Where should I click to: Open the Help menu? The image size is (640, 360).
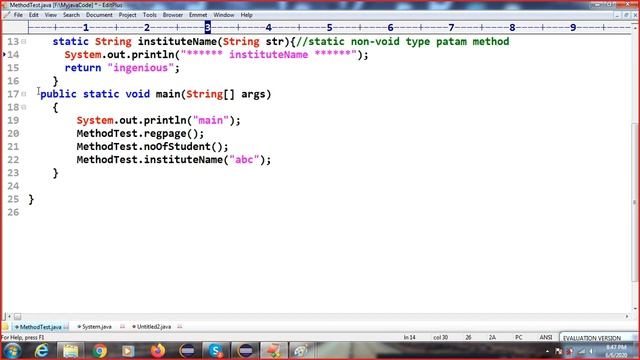click(246, 15)
